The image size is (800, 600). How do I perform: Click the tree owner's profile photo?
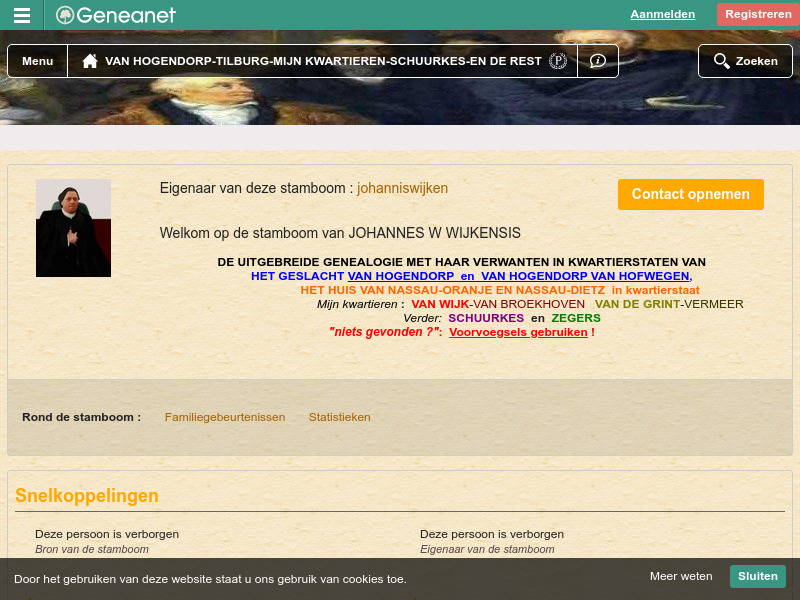click(x=74, y=228)
